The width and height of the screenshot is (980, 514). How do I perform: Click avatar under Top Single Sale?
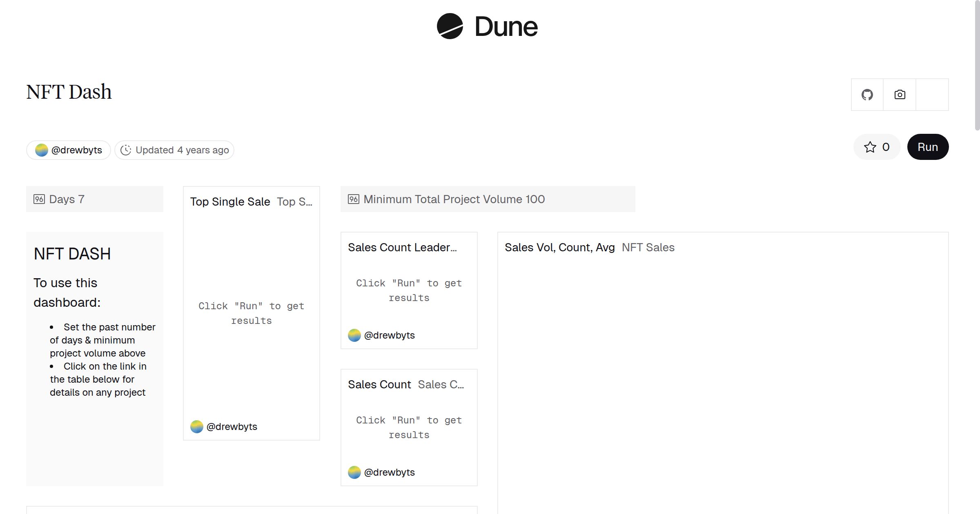pos(197,427)
